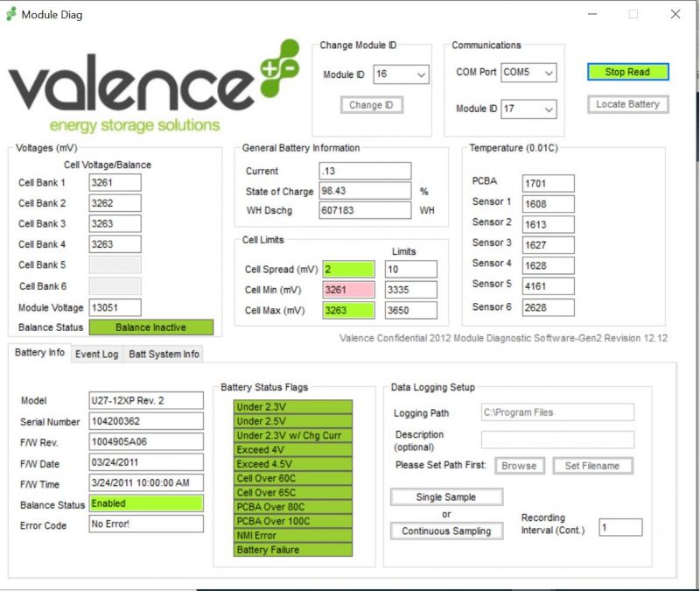Click the Single Sample button
Viewport: 700px width, 591px height.
pyautogui.click(x=446, y=497)
